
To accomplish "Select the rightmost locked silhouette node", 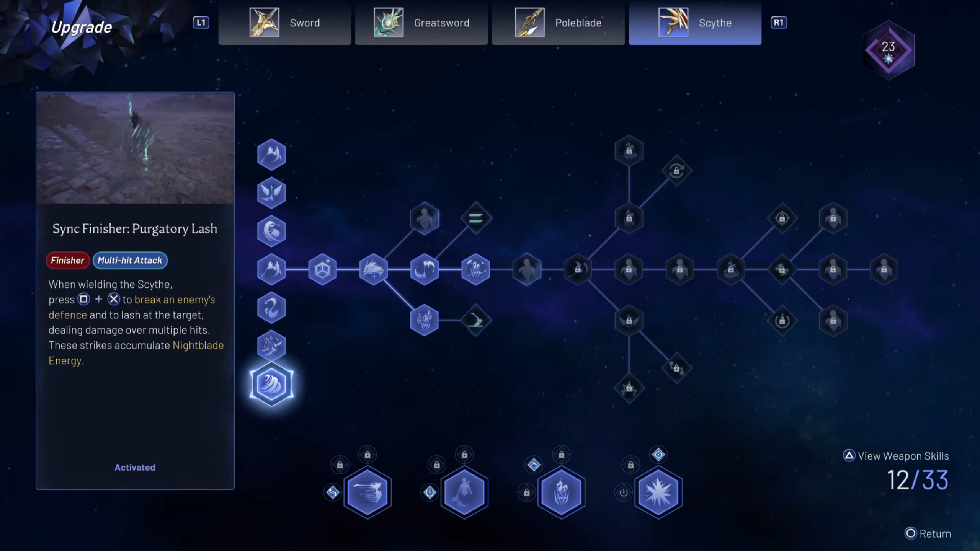I will (x=884, y=269).
